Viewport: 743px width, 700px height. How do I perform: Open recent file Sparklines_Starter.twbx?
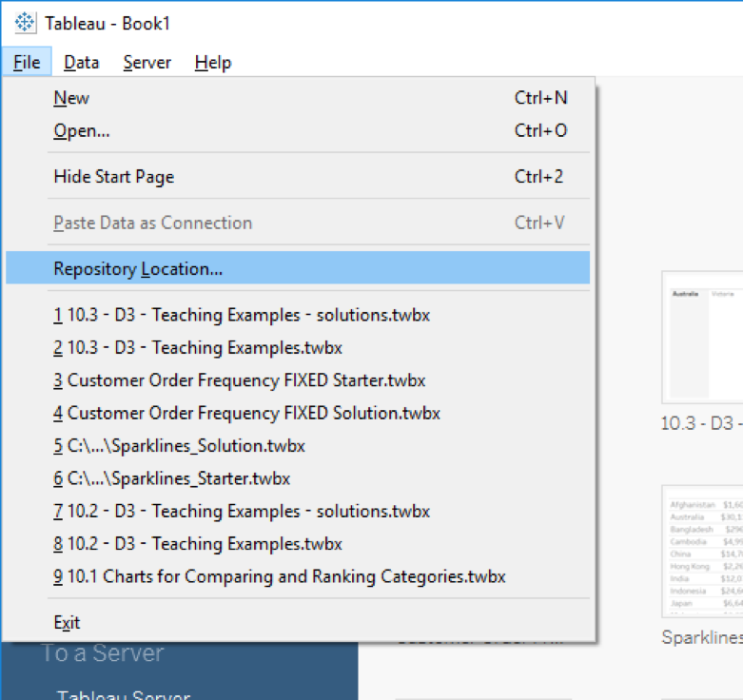pos(298,478)
